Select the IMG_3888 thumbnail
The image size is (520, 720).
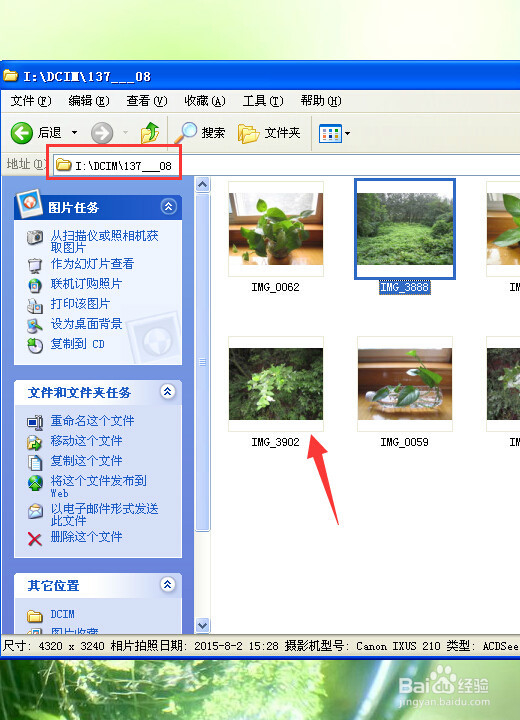405,229
